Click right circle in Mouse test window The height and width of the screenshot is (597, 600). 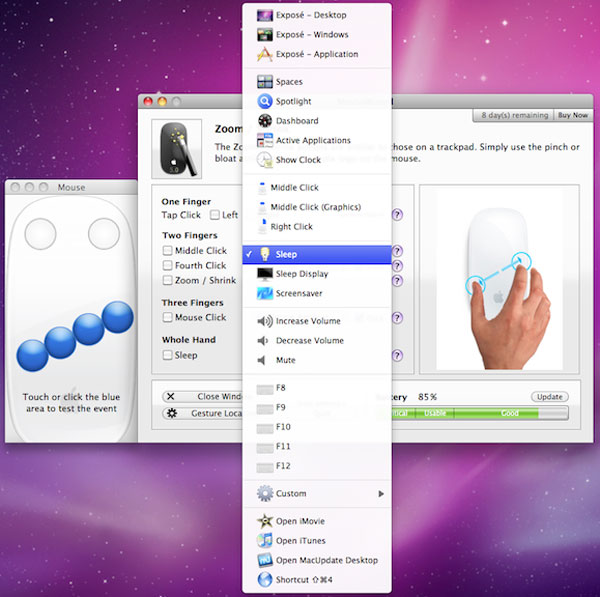[104, 234]
